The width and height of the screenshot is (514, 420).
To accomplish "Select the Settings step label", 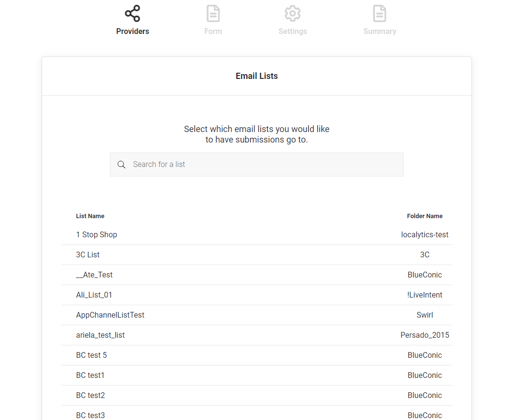I will coord(292,31).
